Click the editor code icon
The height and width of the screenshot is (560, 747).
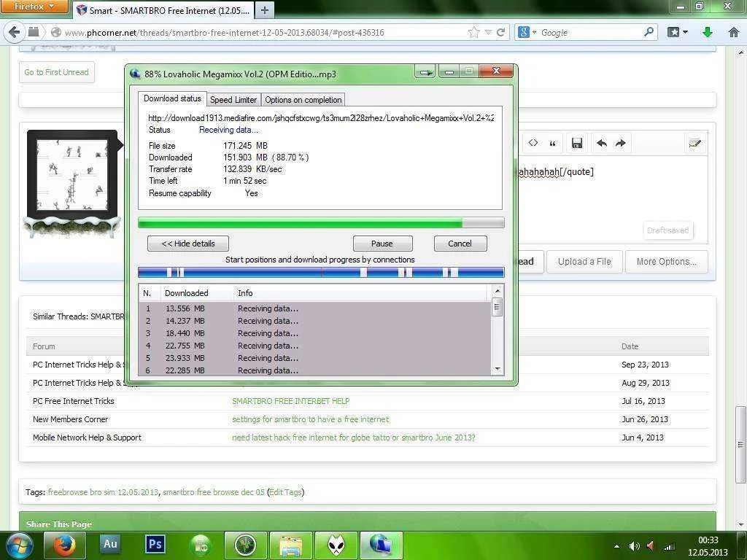(533, 143)
